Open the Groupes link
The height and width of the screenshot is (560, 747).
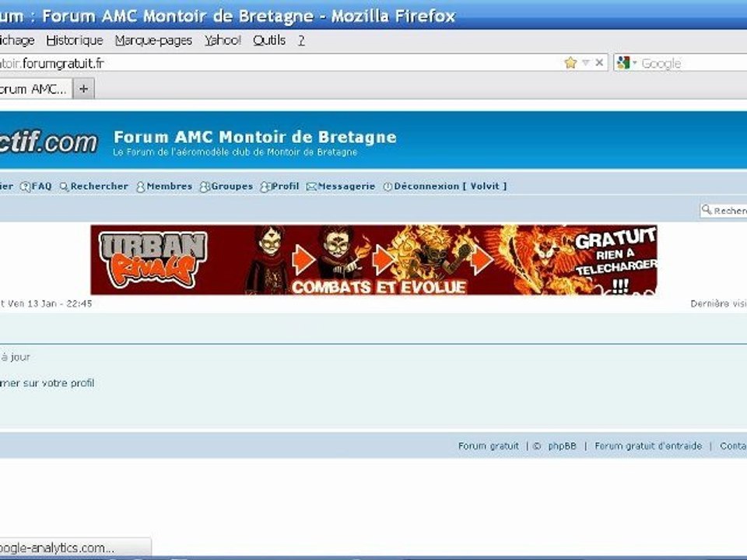(232, 186)
